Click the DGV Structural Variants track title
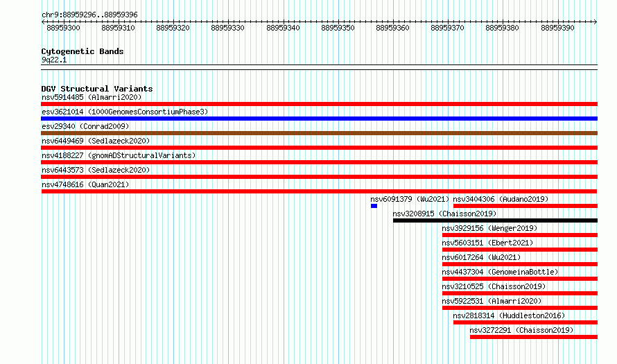The image size is (617, 364). (x=97, y=89)
